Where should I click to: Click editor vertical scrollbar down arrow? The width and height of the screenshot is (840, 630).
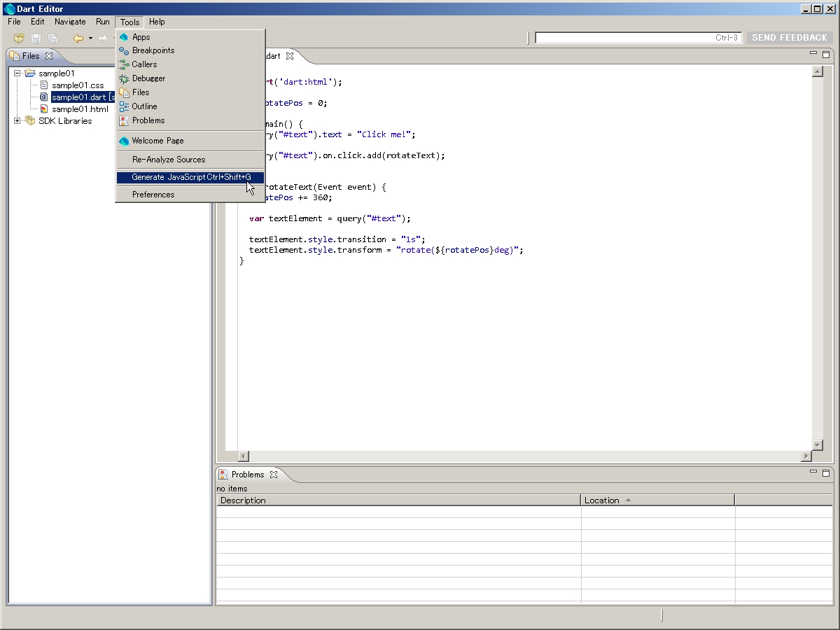click(x=817, y=445)
